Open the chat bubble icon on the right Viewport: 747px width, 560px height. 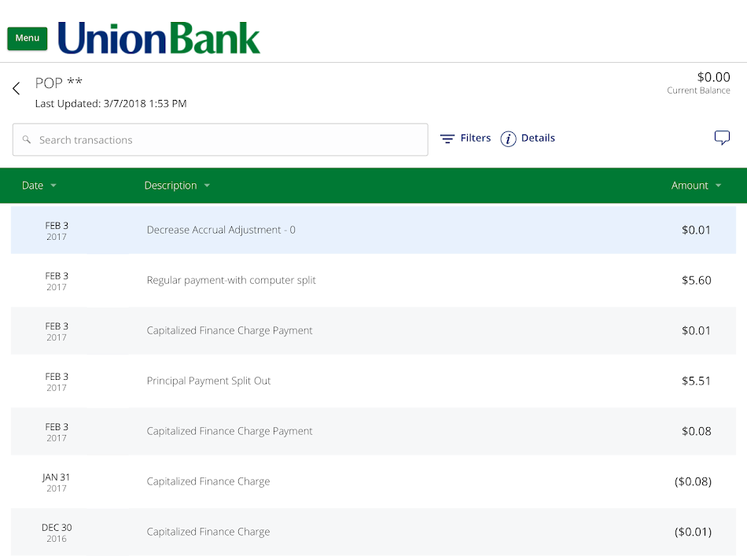coord(722,137)
